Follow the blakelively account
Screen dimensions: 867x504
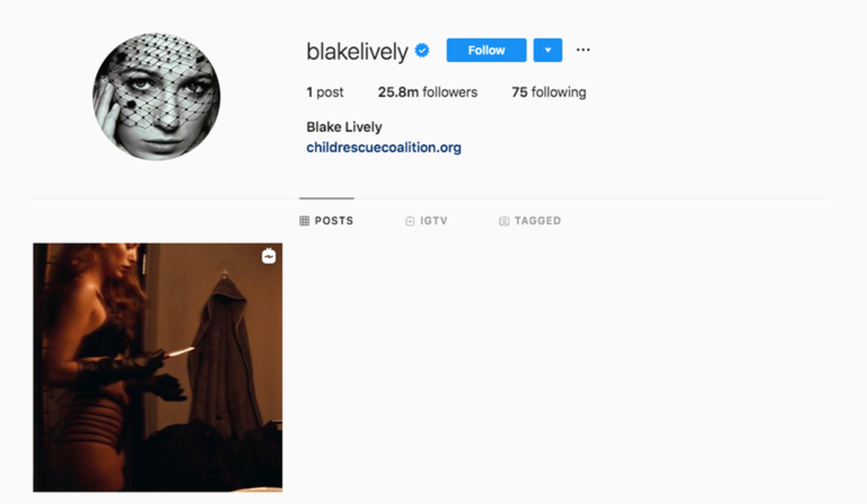486,51
